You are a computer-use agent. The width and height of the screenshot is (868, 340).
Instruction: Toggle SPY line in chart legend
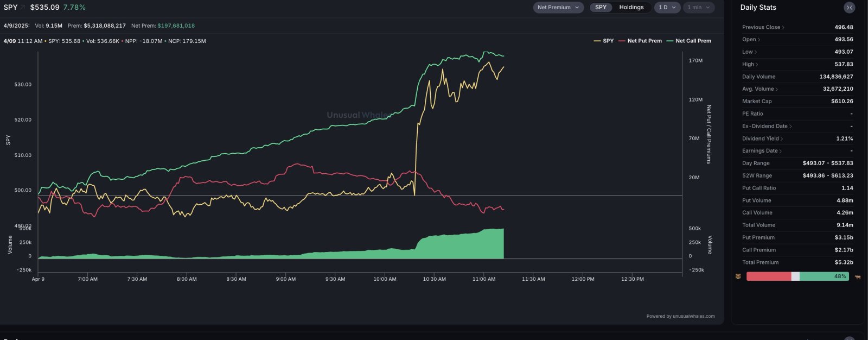pos(604,41)
